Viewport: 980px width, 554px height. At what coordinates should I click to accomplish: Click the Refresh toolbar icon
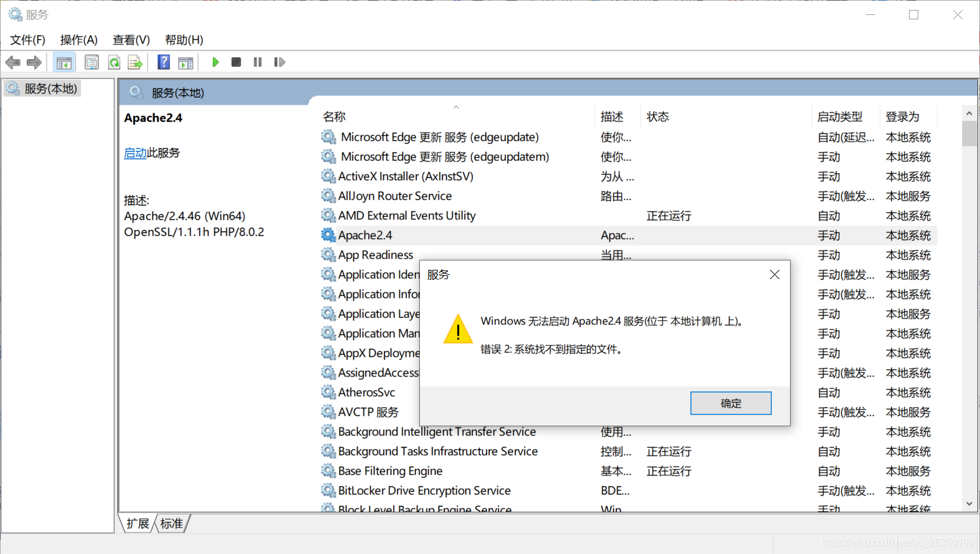click(114, 62)
